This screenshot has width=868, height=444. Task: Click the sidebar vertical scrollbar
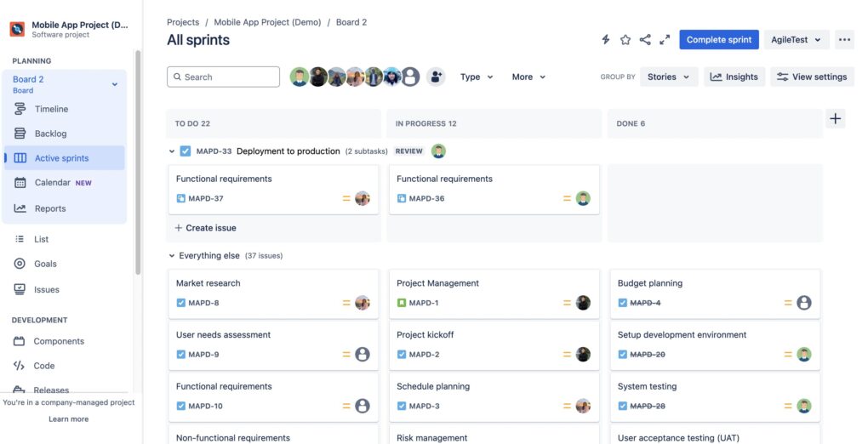tap(138, 162)
